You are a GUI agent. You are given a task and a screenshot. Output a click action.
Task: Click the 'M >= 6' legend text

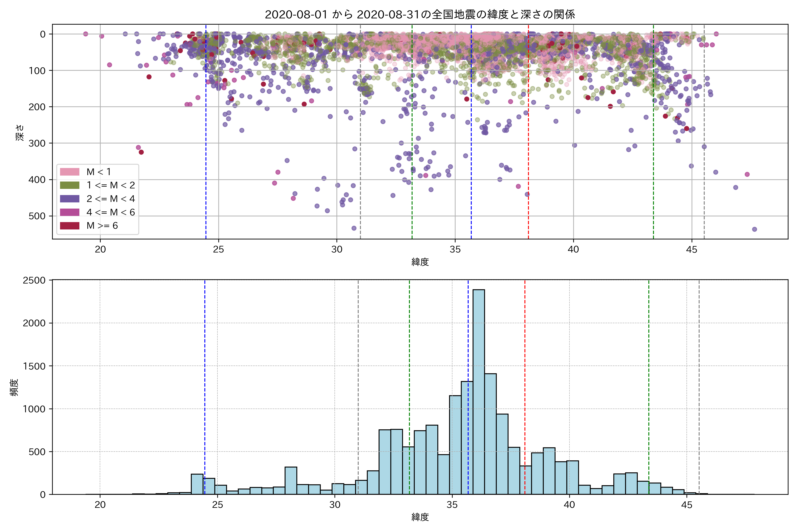pyautogui.click(x=102, y=226)
